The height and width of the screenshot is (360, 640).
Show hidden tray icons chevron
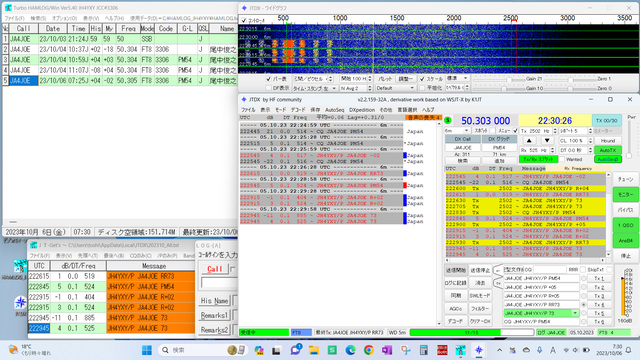tap(499, 350)
